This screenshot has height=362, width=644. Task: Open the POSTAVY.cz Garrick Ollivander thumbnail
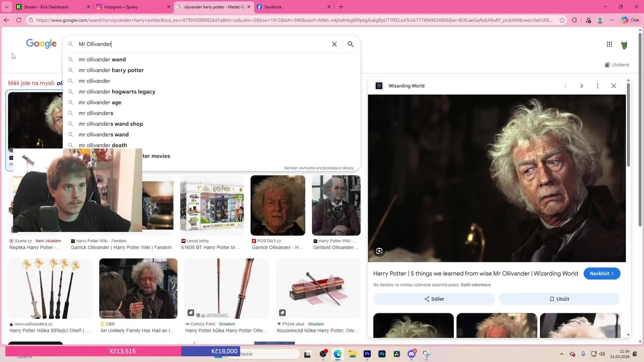point(278,205)
